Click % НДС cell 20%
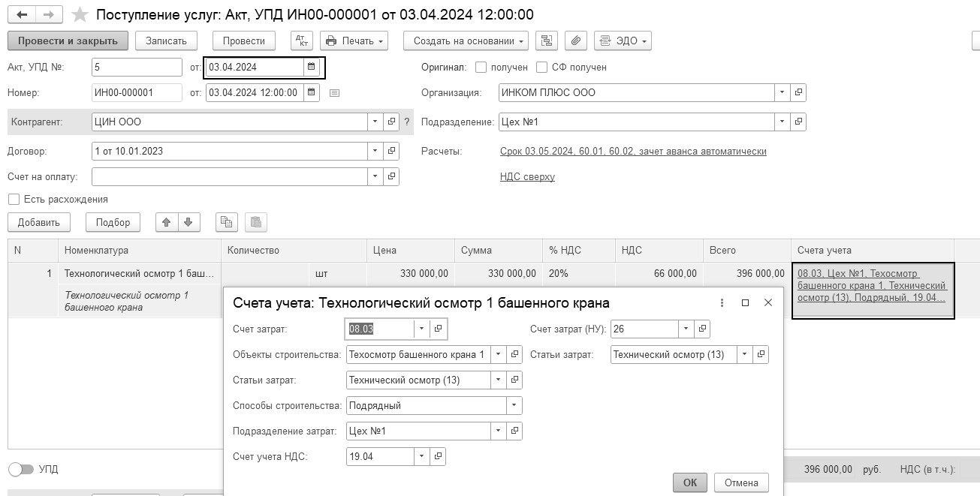The height and width of the screenshot is (496, 980). 579,274
